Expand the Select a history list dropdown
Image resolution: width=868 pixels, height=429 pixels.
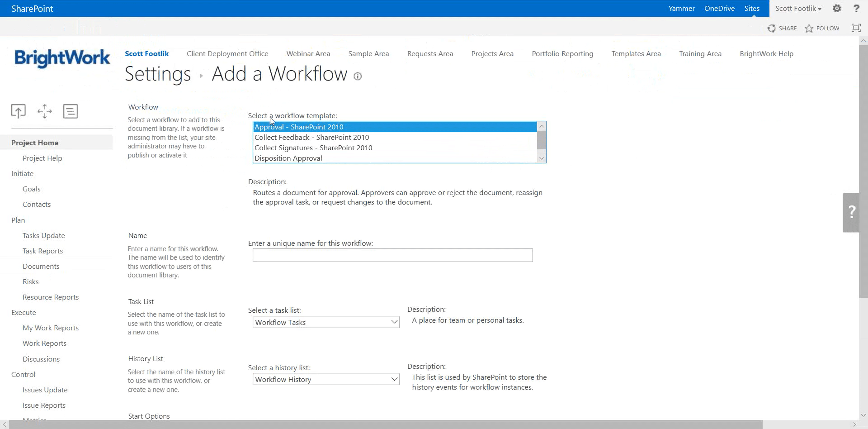point(326,379)
